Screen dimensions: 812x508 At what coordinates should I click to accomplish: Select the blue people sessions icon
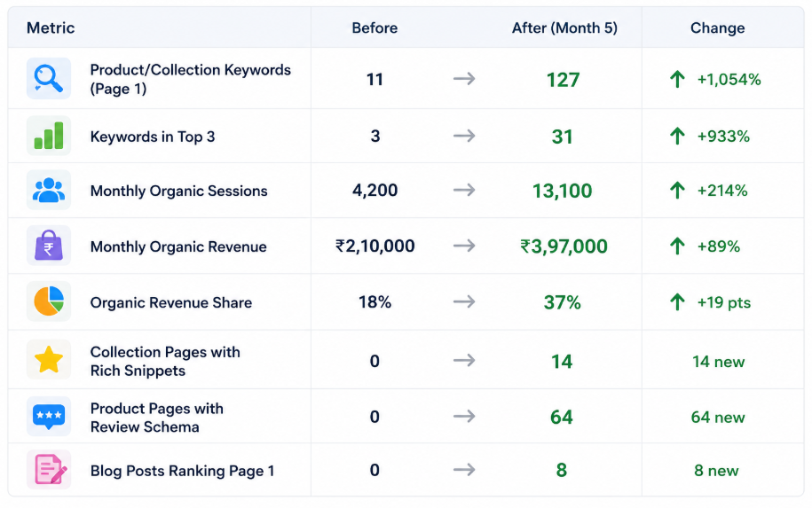point(49,190)
